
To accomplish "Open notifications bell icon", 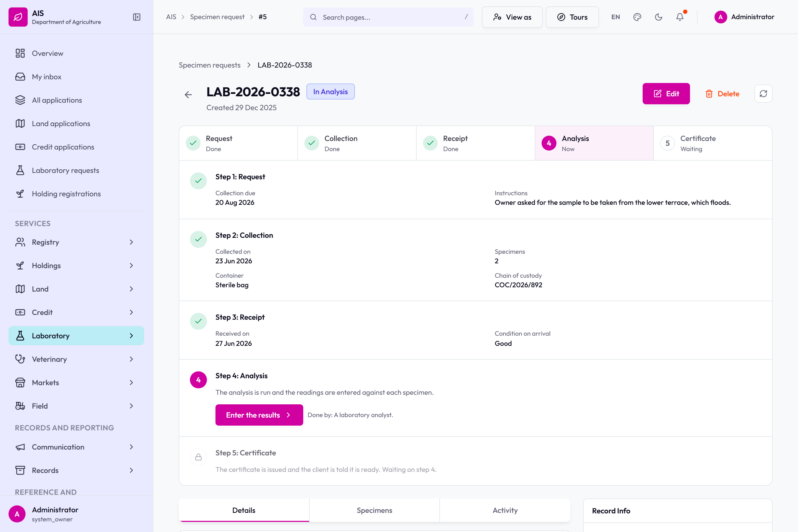I will tap(680, 17).
